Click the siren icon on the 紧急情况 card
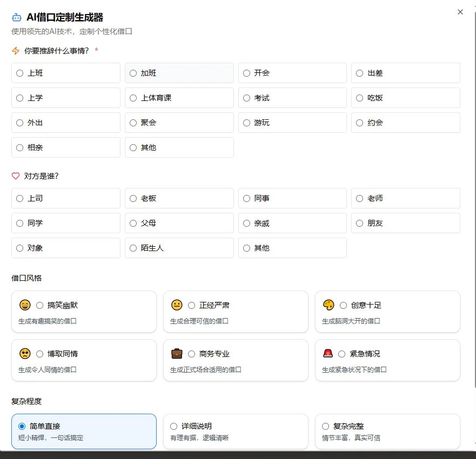 [328, 354]
